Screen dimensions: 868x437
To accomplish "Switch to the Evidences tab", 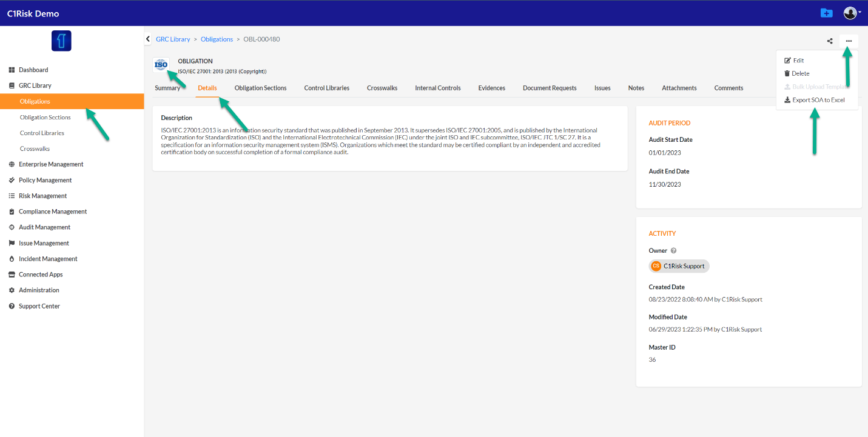I will click(x=491, y=88).
